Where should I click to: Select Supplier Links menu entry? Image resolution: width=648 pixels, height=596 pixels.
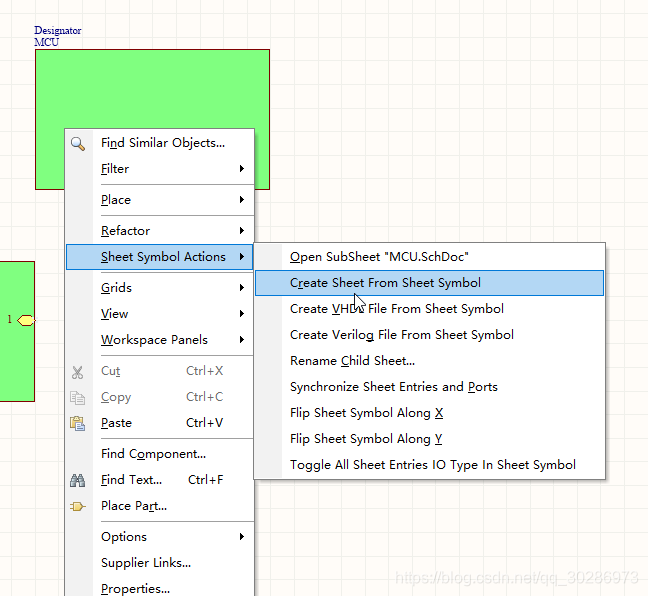160,563
